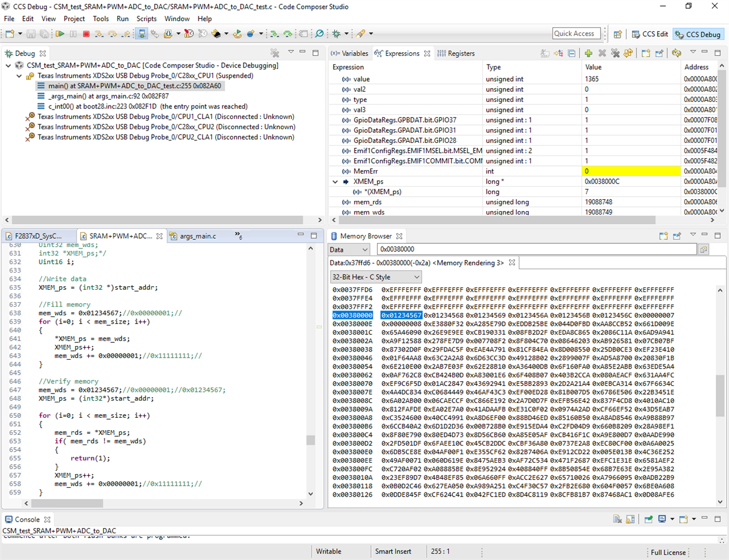Click the Step Over toolbar icon
Screen dimensions: 729x560
click(113, 34)
